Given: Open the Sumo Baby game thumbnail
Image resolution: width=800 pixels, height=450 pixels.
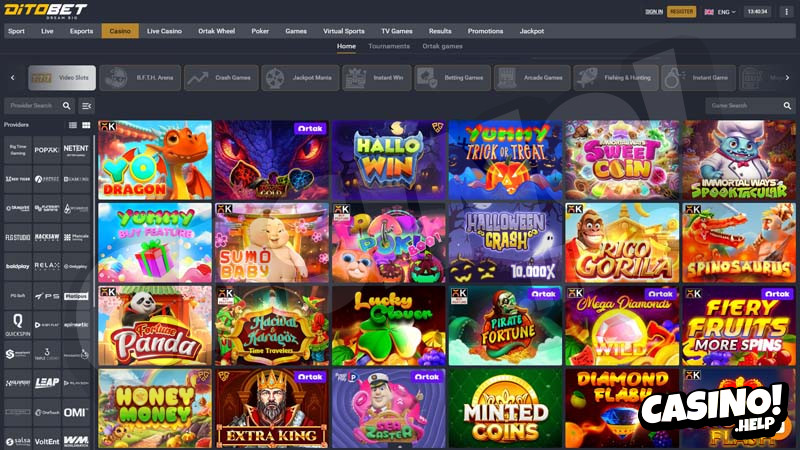Looking at the screenshot, I should pos(272,243).
